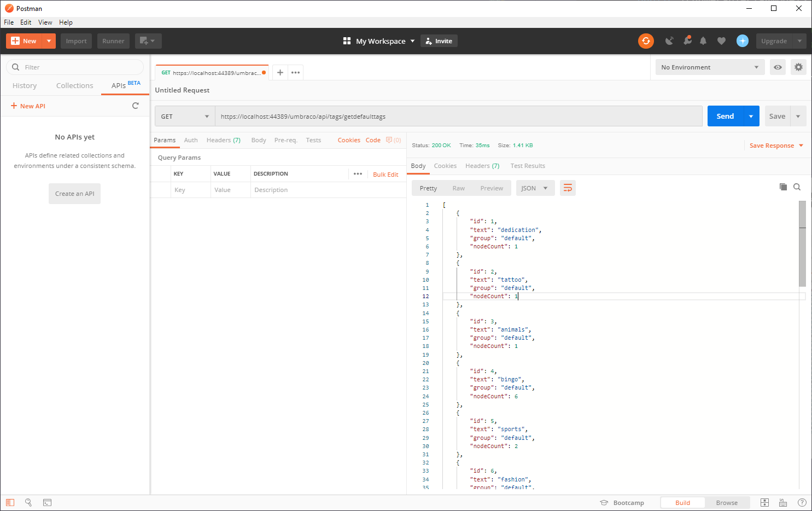Copy response body to clipboard icon
The height and width of the screenshot is (511, 812).
click(x=783, y=187)
